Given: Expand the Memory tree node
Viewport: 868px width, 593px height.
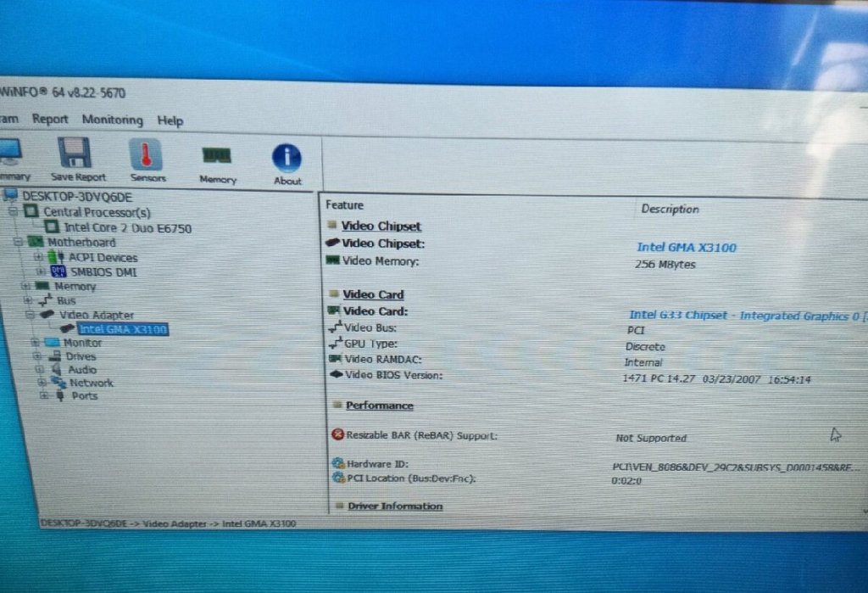Looking at the screenshot, I should 25,286.
